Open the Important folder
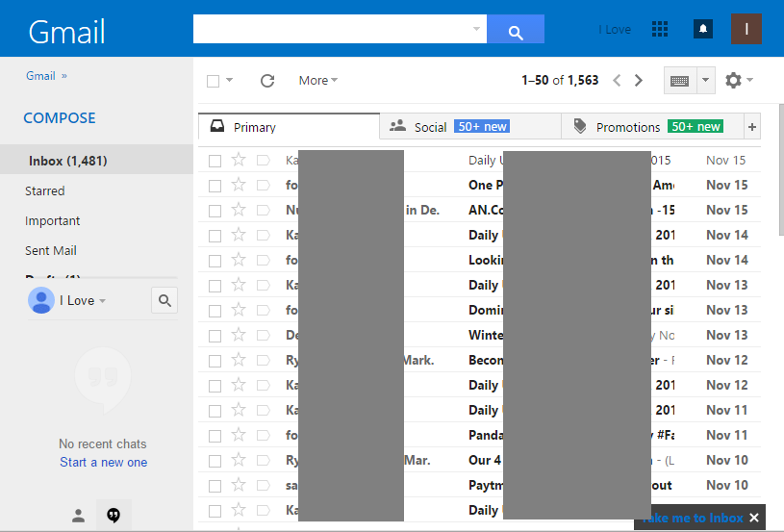Image resolution: width=784 pixels, height=532 pixels. [53, 221]
